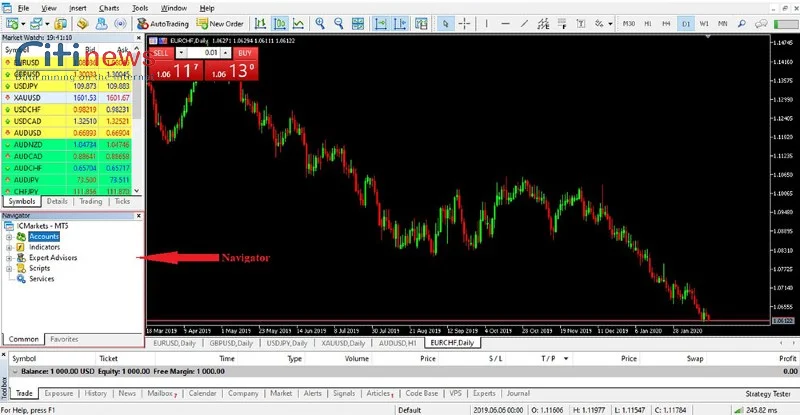This screenshot has height=415, width=800.
Task: Click the New Chart toolbar icon
Action: pyautogui.click(x=12, y=23)
